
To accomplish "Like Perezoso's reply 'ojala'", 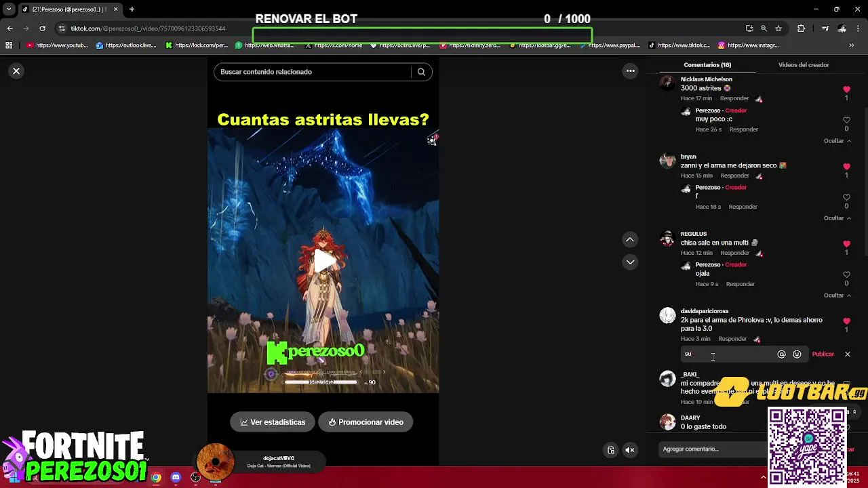I will [846, 274].
